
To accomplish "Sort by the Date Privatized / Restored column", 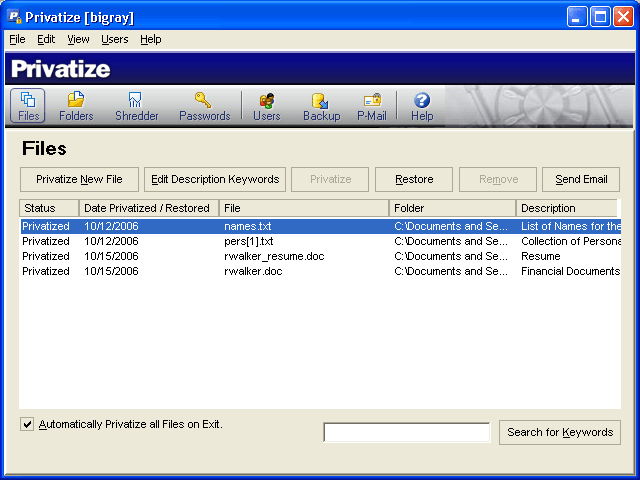I will (x=148, y=208).
